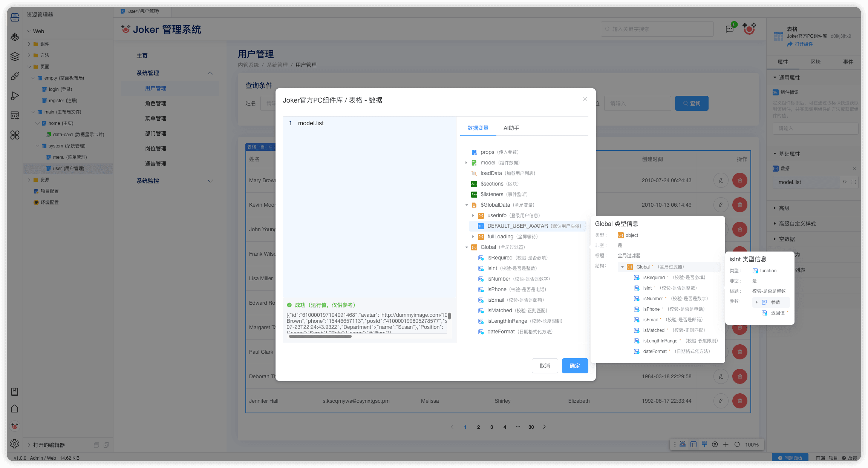Click the layers icon in left sidebar
The image size is (868, 468).
pos(15,57)
